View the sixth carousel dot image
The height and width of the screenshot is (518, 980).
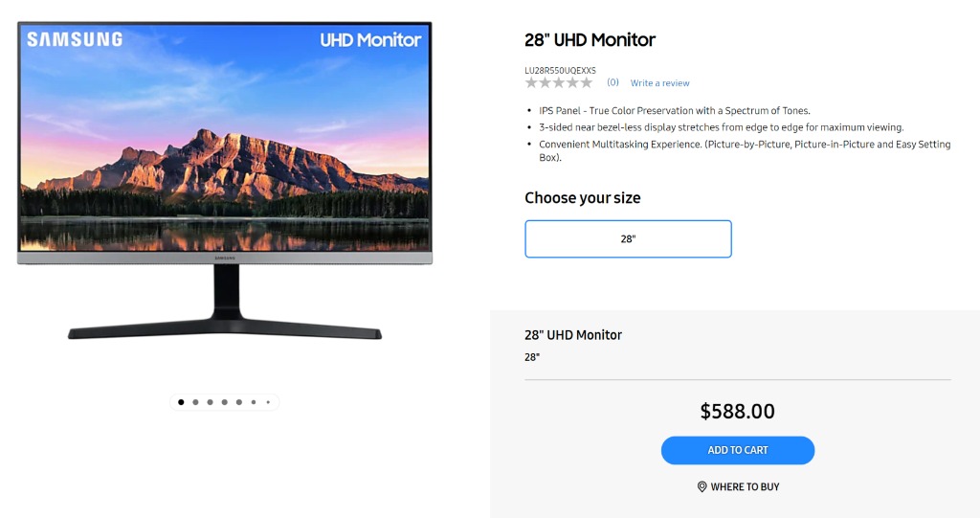coord(253,402)
